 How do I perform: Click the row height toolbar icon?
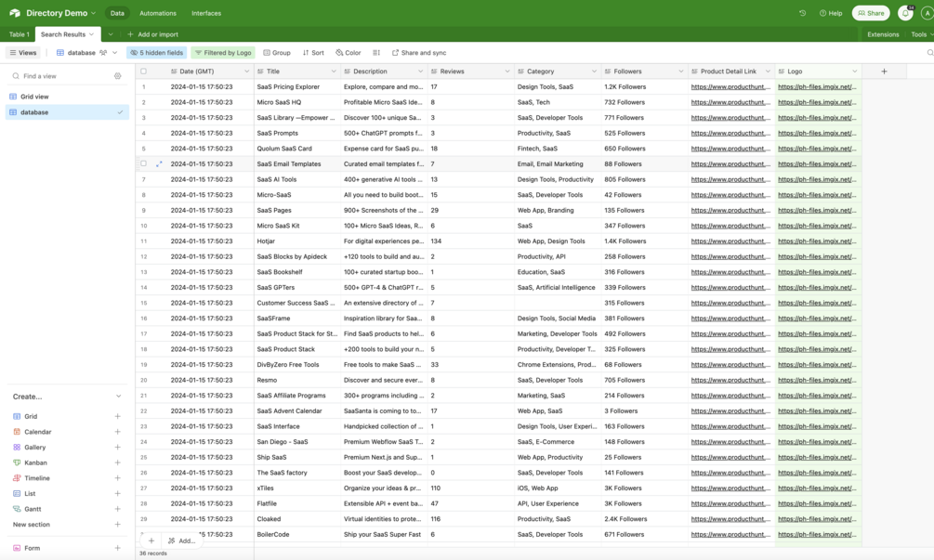tap(376, 53)
